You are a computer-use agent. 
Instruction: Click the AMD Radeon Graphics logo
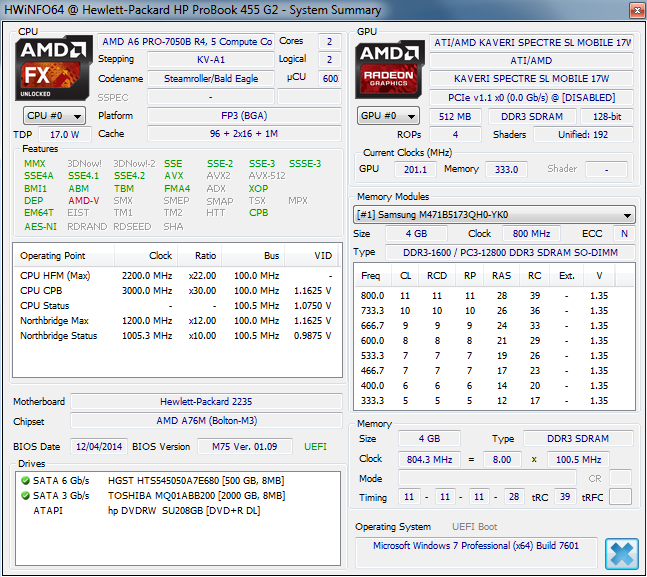point(390,69)
